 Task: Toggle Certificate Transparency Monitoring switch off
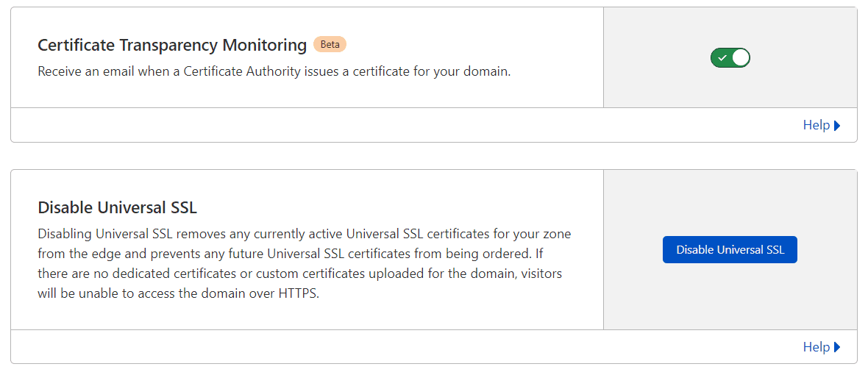[x=730, y=57]
